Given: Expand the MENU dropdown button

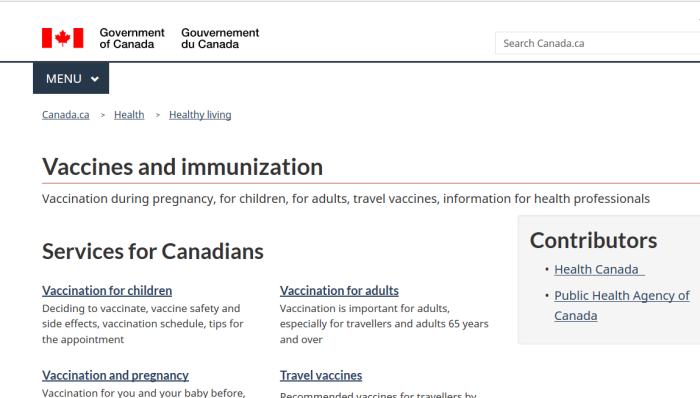Looking at the screenshot, I should (71, 79).
